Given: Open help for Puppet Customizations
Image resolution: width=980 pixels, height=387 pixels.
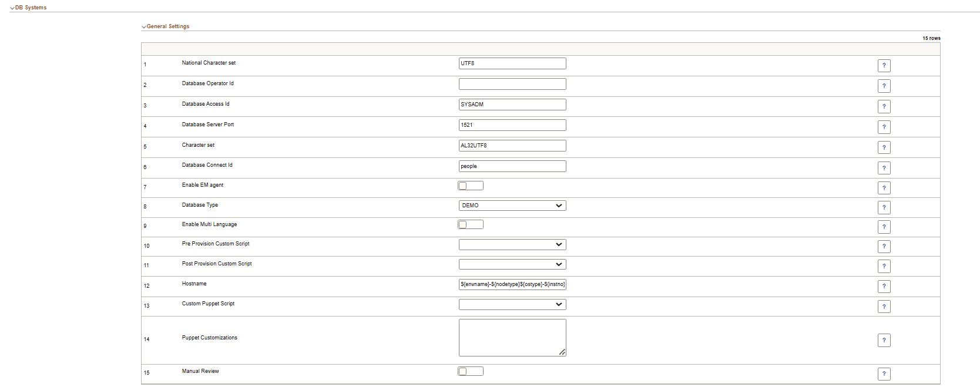Looking at the screenshot, I should point(884,340).
